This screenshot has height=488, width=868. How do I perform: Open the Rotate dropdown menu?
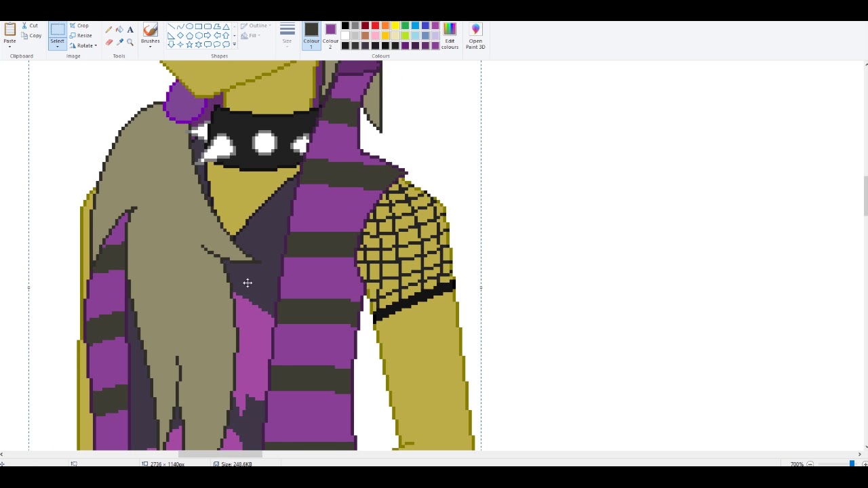click(84, 45)
